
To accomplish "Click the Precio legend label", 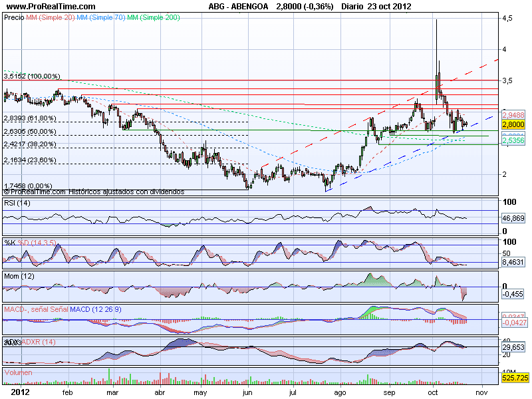I will click(14, 17).
